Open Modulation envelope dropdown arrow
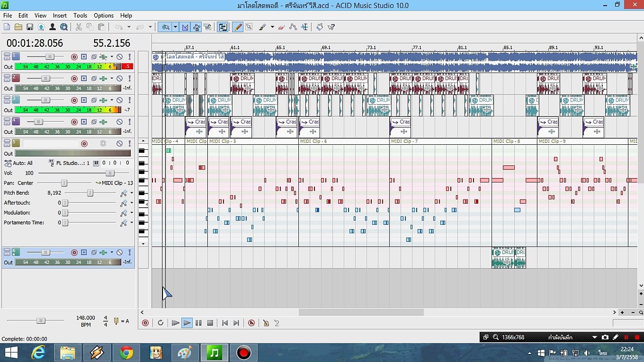 [x=132, y=213]
